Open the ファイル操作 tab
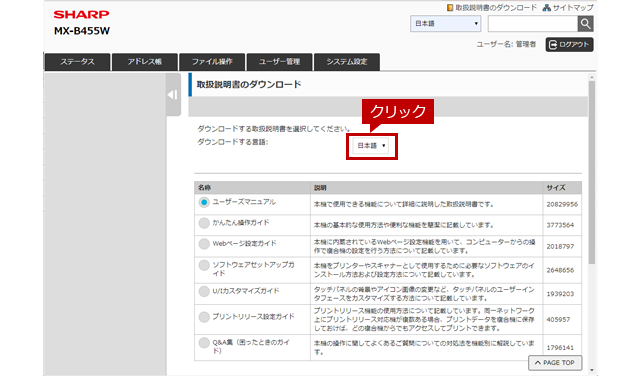The image size is (640, 376). coord(212,62)
